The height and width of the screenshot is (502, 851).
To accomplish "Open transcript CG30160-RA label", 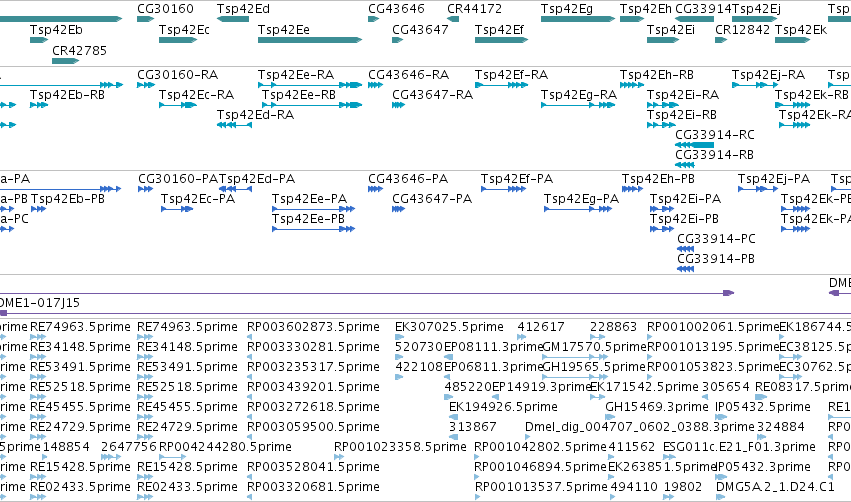I will (177, 74).
